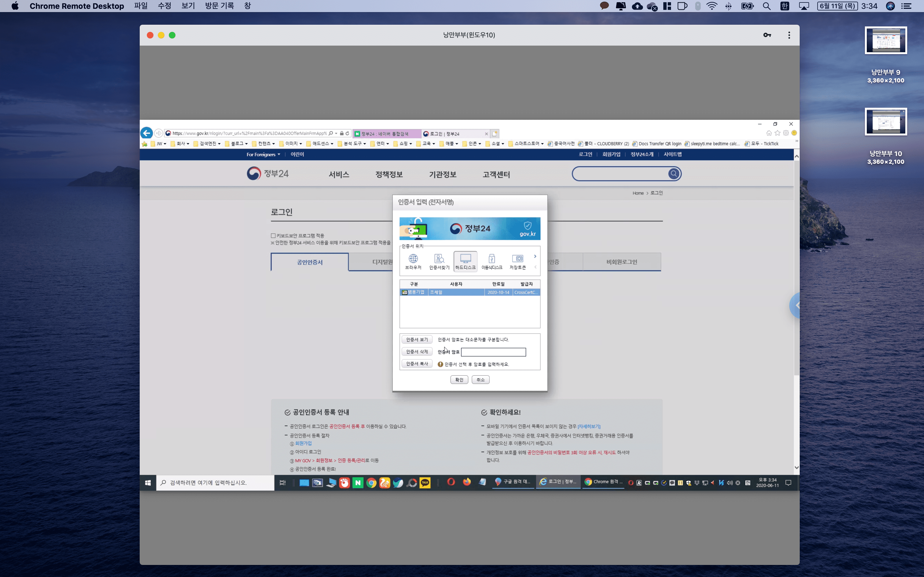Open the 낭만부부 10 screenshot thumbnail on desktop

[x=886, y=122]
